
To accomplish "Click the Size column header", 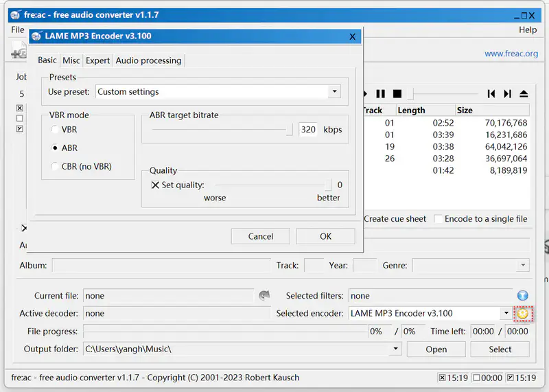I will (x=492, y=111).
